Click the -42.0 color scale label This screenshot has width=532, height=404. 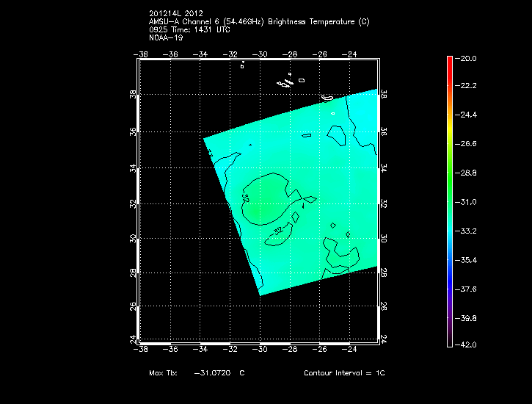468,345
